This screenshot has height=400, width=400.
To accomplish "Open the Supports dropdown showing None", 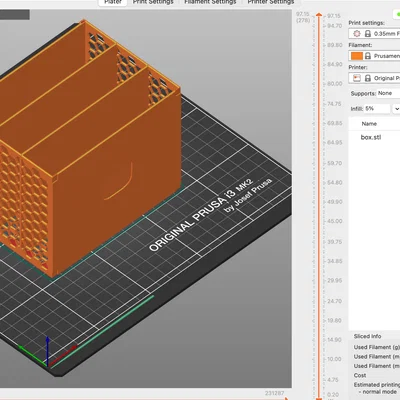I will point(388,93).
